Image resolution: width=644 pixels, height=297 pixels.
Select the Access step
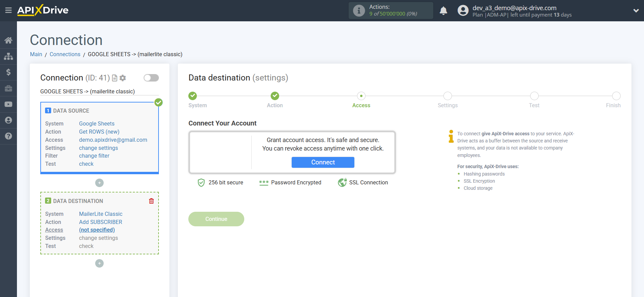[361, 96]
